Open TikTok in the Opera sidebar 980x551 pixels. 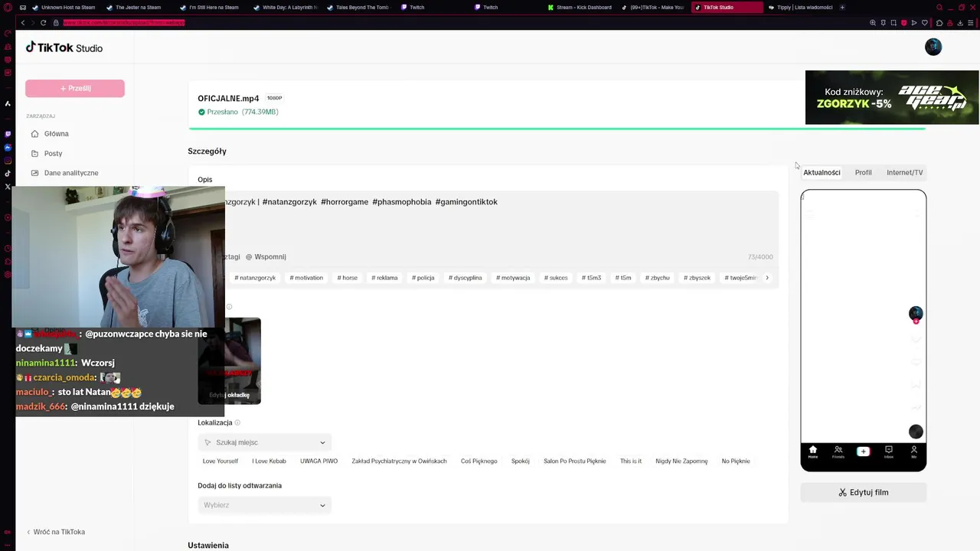(8, 174)
